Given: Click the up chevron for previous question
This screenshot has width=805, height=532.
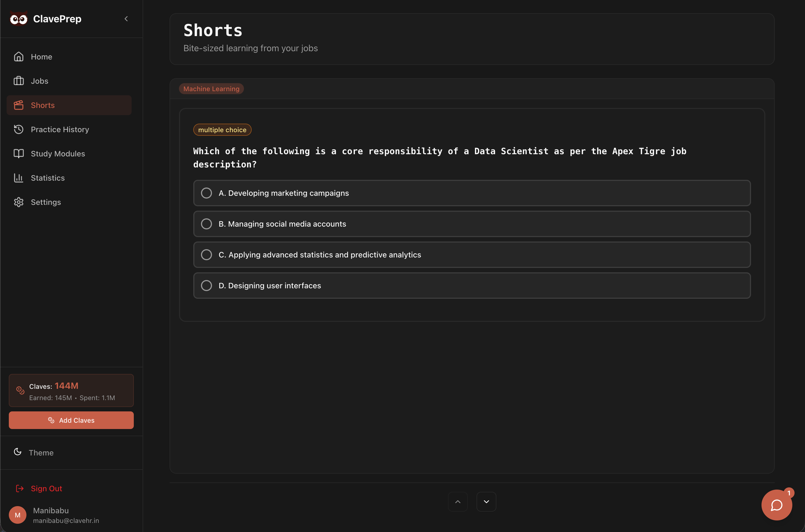Looking at the screenshot, I should 458,501.
